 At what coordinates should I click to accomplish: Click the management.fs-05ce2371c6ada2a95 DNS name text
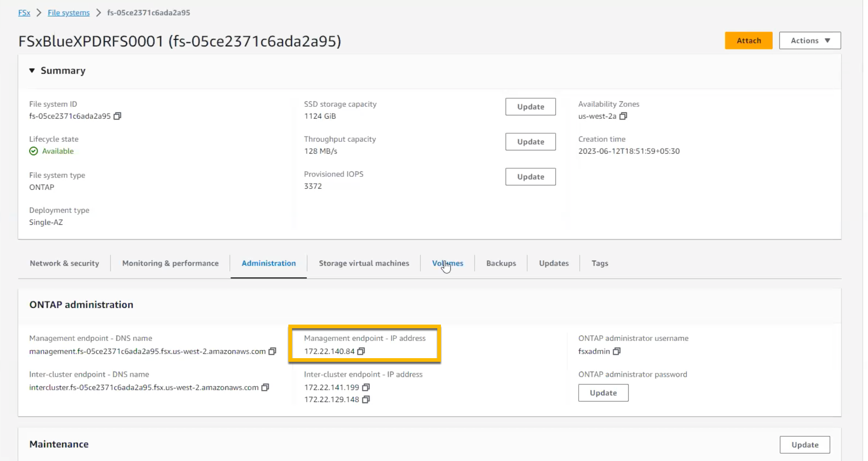coord(147,351)
